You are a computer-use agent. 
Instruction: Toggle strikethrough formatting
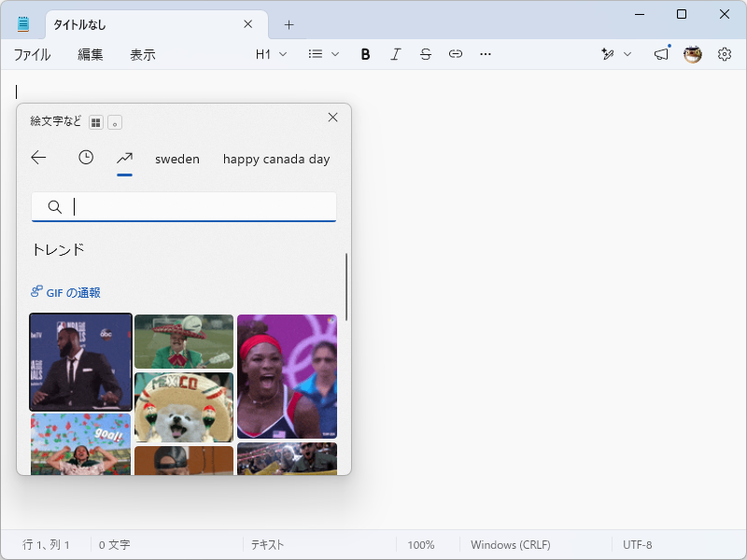point(426,54)
